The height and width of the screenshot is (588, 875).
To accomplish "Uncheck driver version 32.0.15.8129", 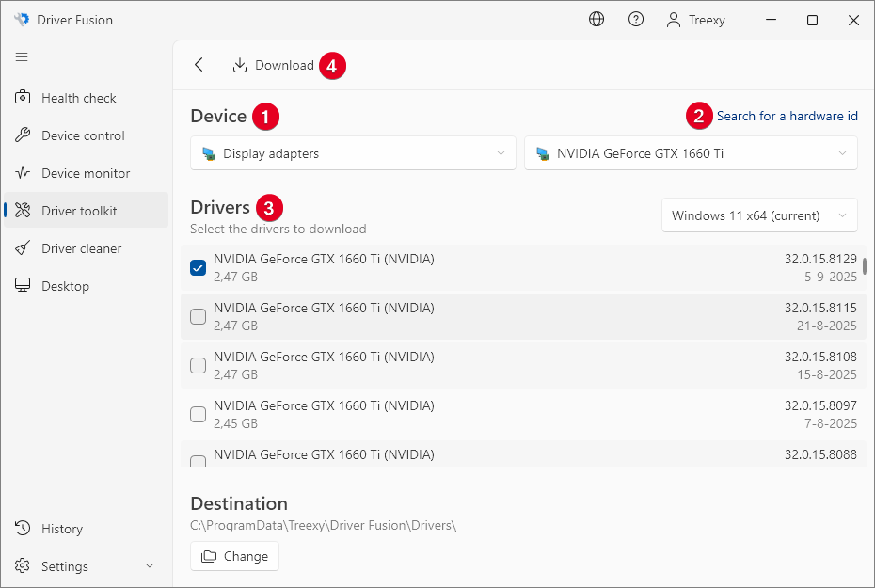I will click(199, 268).
